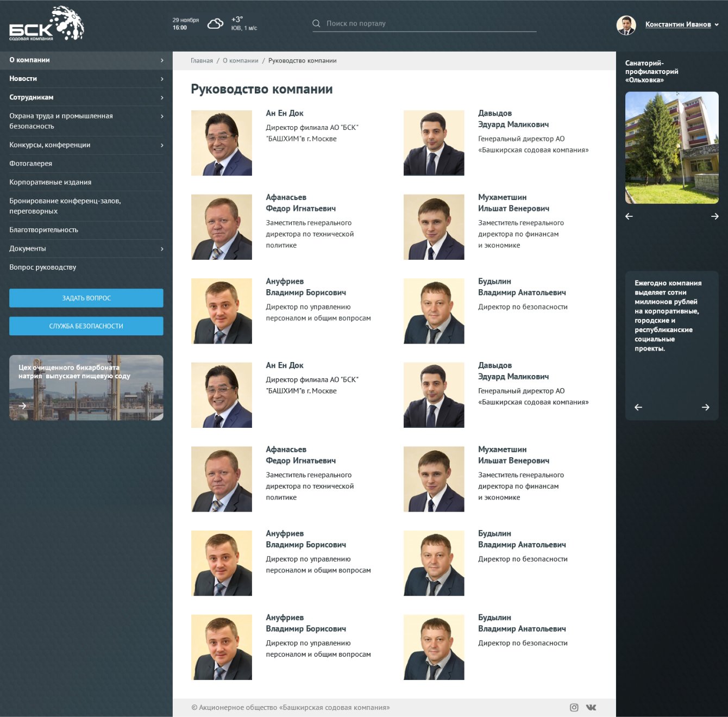Image resolution: width=728 pixels, height=717 pixels.
Task: Click the BSK company logo
Action: (x=47, y=24)
